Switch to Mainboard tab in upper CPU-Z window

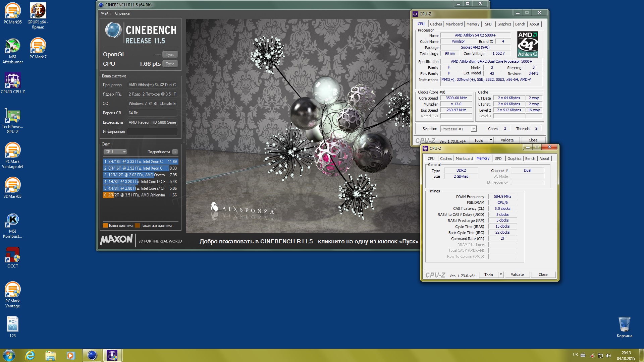[x=454, y=24]
